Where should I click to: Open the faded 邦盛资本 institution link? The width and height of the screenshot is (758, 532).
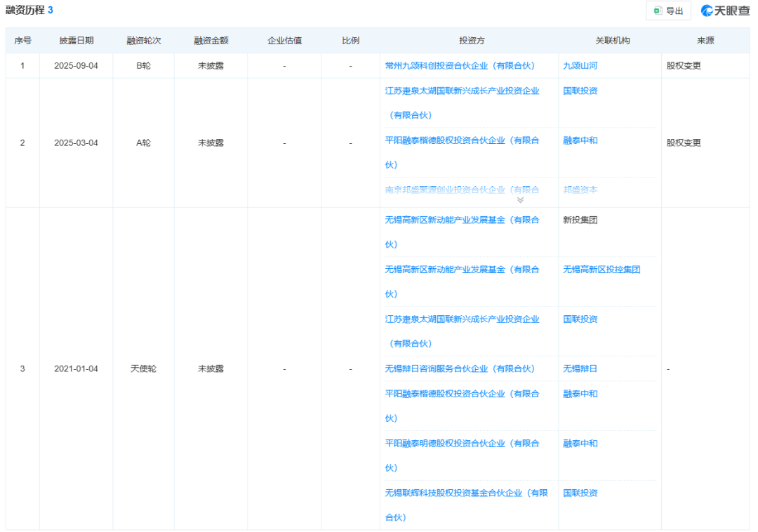pyautogui.click(x=580, y=190)
